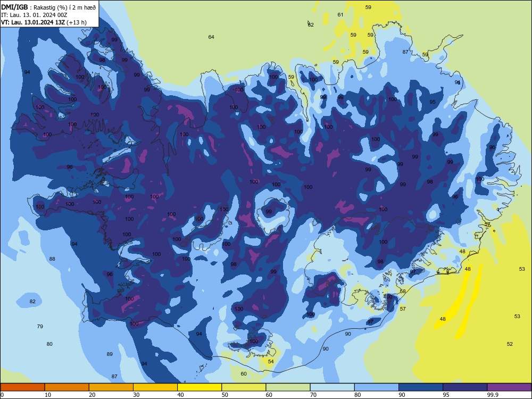
Task: Click the '79' humidity value on the map
Action: pyautogui.click(x=40, y=327)
